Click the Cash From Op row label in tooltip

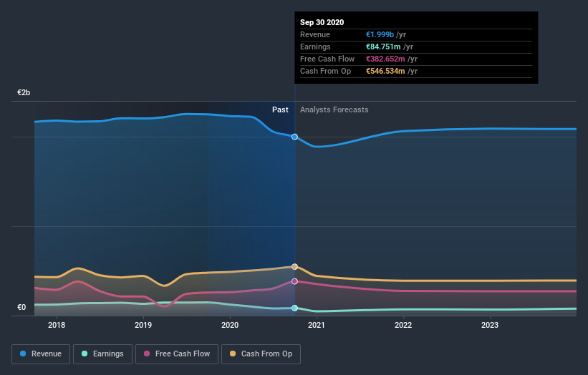[x=325, y=71]
